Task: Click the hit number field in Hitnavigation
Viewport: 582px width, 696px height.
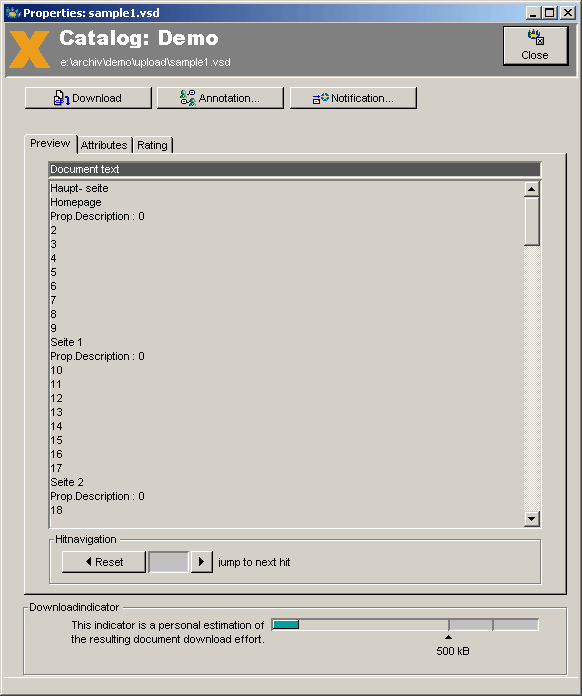Action: pyautogui.click(x=168, y=562)
